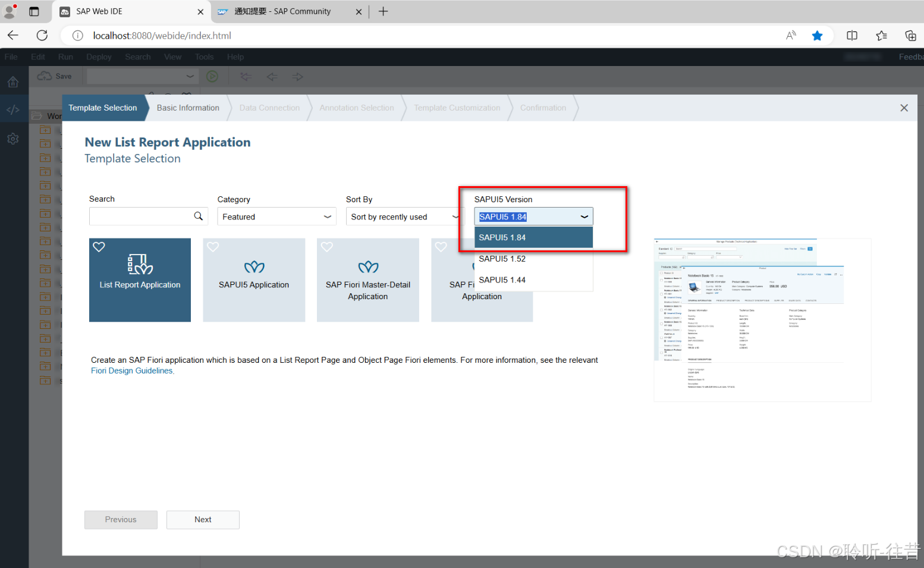
Task: Open the Help menu
Action: click(x=235, y=57)
